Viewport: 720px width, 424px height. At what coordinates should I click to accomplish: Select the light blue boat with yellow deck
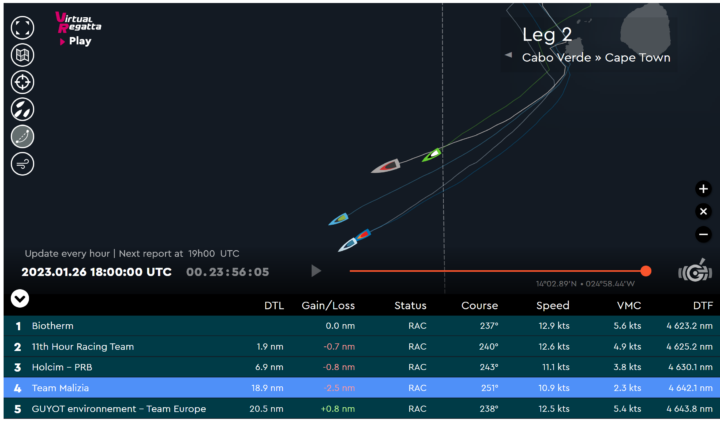338,219
